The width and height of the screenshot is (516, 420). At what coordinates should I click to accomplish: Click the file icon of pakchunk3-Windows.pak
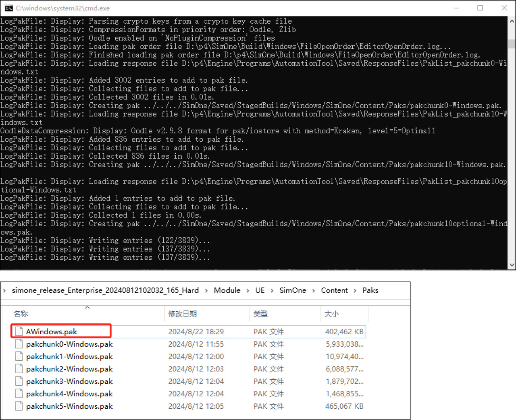(x=19, y=381)
